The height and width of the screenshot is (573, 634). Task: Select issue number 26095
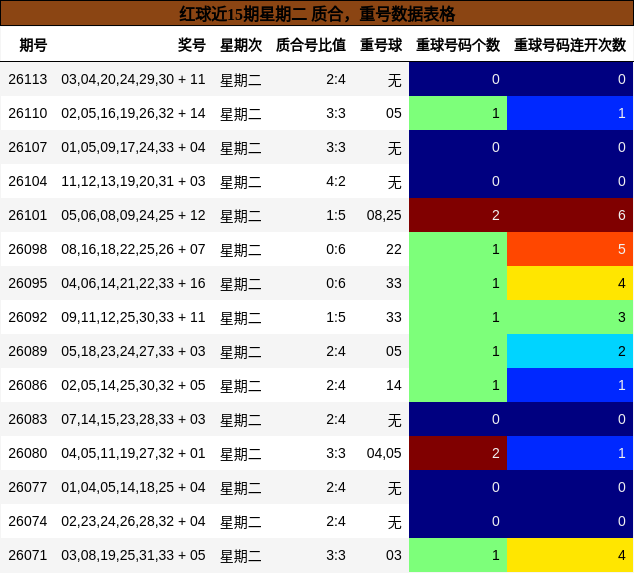(27, 283)
